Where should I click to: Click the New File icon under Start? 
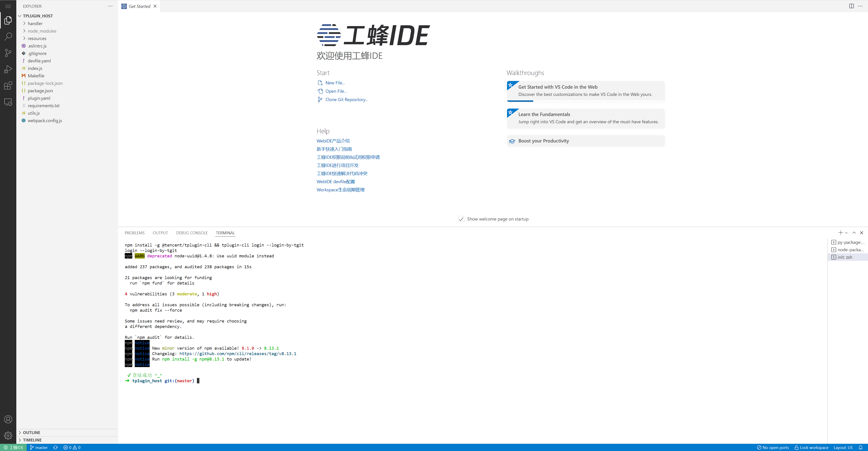click(320, 83)
